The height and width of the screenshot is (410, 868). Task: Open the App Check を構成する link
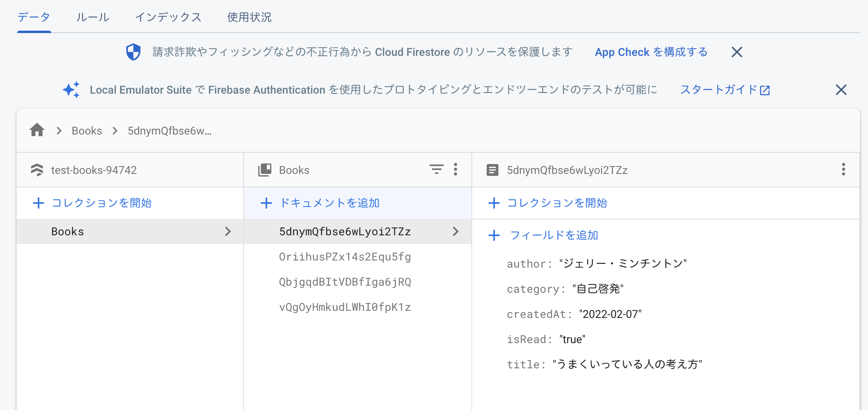651,52
